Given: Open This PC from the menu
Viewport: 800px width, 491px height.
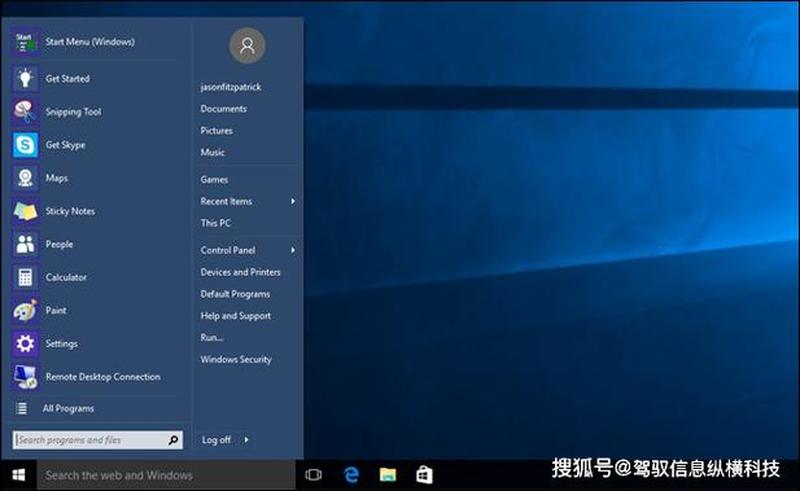Looking at the screenshot, I should click(x=215, y=223).
